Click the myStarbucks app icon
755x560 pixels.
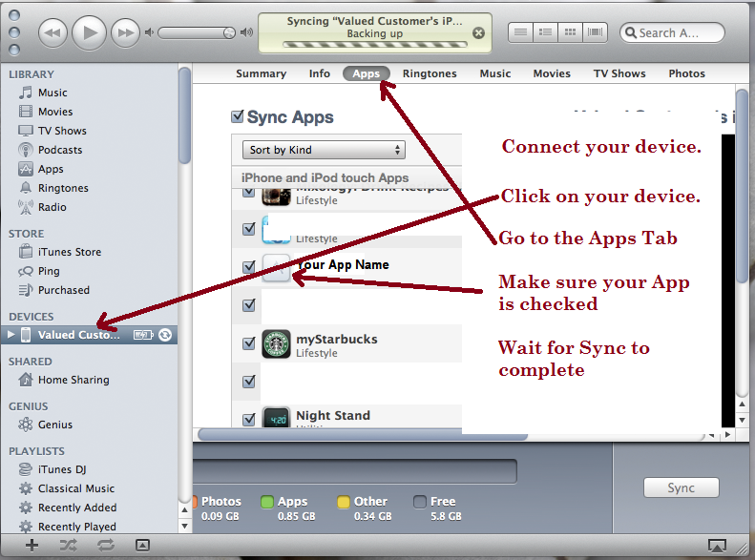click(277, 343)
